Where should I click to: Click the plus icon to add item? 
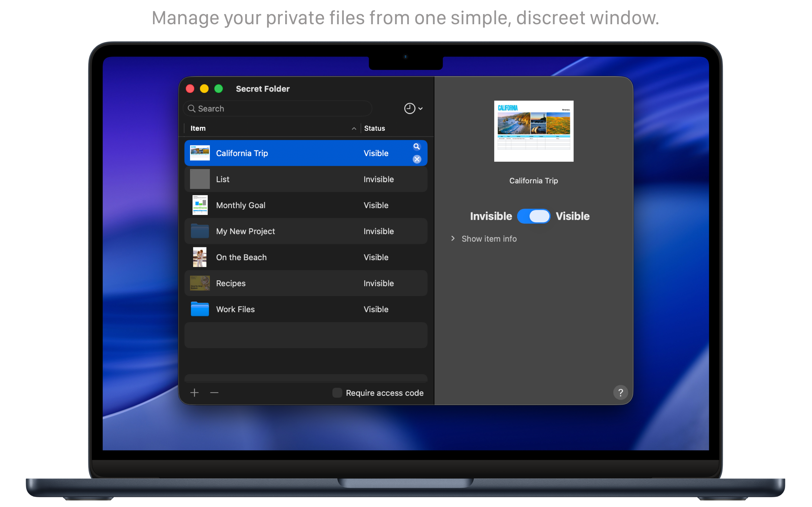tap(195, 393)
